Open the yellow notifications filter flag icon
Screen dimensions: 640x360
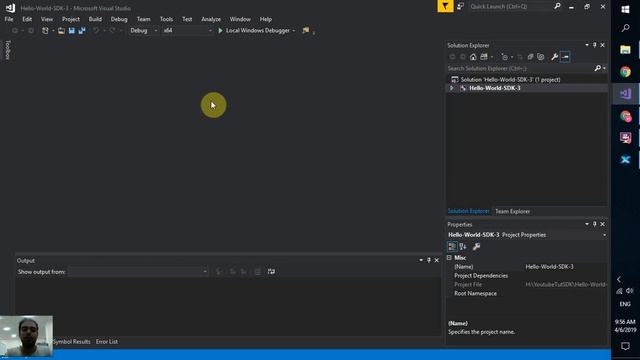(x=445, y=6)
